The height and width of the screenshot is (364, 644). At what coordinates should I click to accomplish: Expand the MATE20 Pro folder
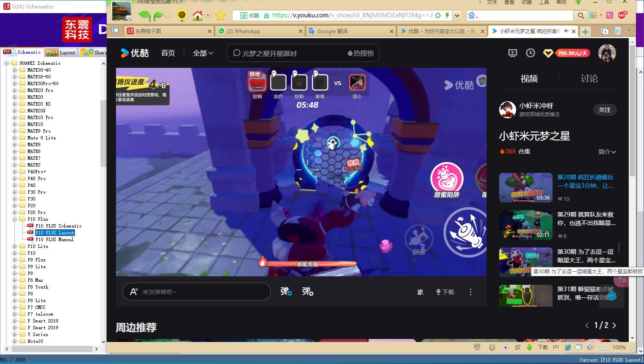pos(15,90)
